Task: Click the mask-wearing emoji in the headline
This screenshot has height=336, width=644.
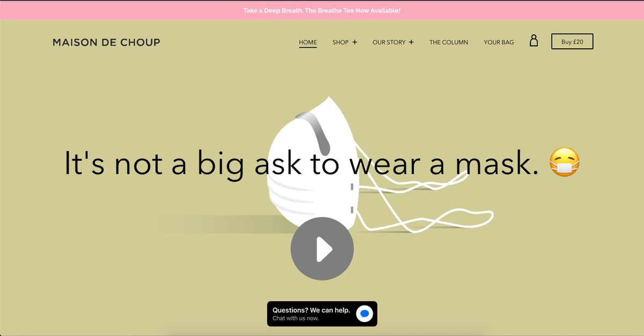Action: click(x=564, y=162)
